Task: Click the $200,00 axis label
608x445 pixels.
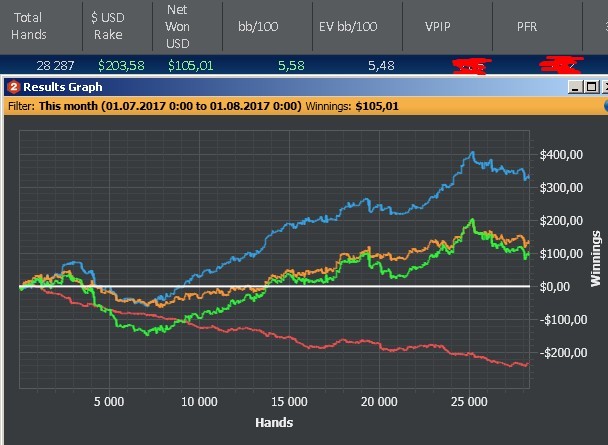Action: [561, 221]
